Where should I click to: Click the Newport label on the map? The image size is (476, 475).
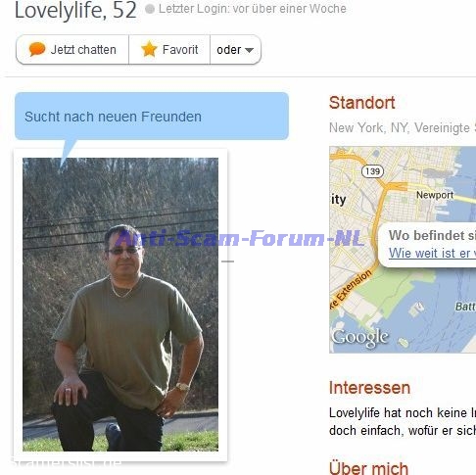tap(435, 195)
